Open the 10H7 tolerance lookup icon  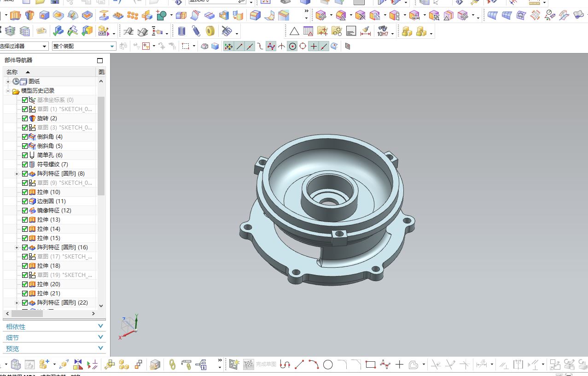(x=382, y=31)
